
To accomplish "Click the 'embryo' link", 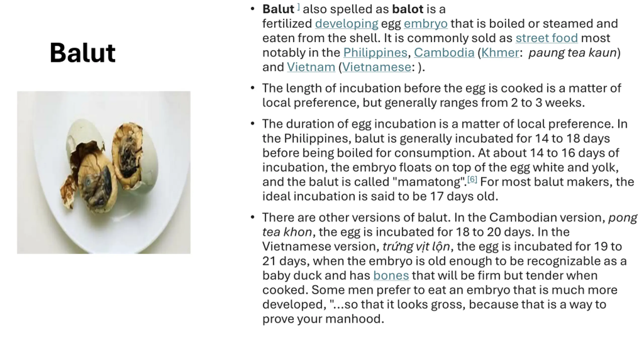I will pos(426,24).
